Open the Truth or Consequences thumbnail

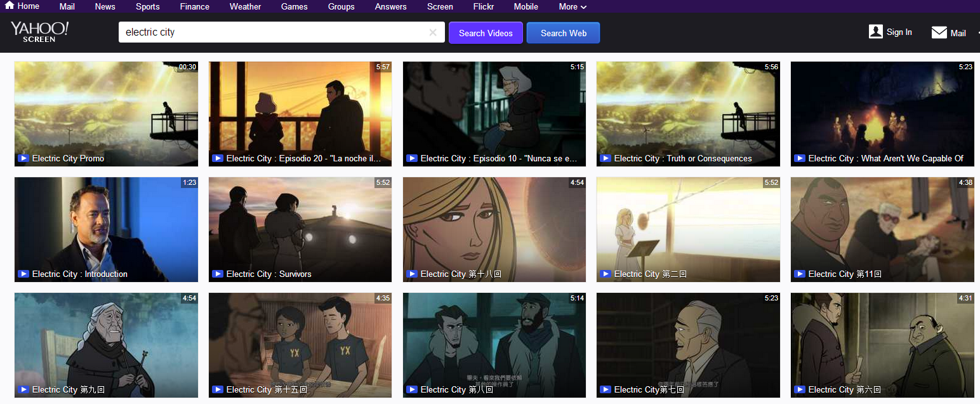click(x=688, y=114)
